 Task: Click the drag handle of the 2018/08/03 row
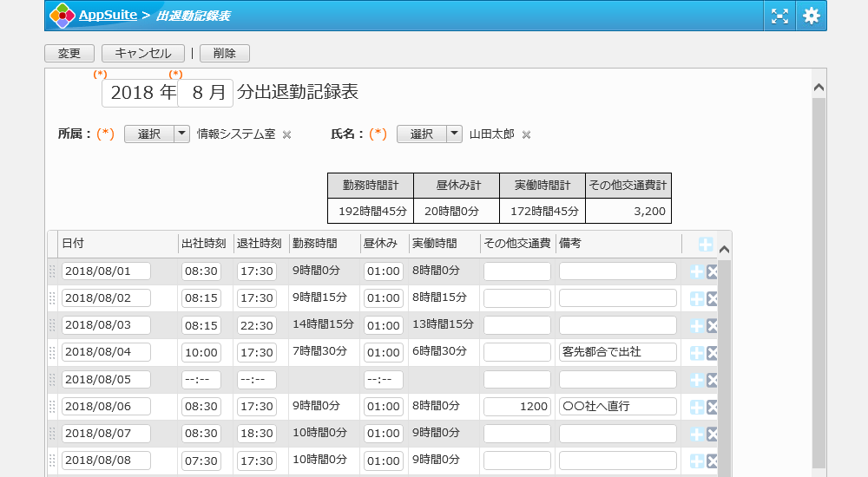[52, 325]
